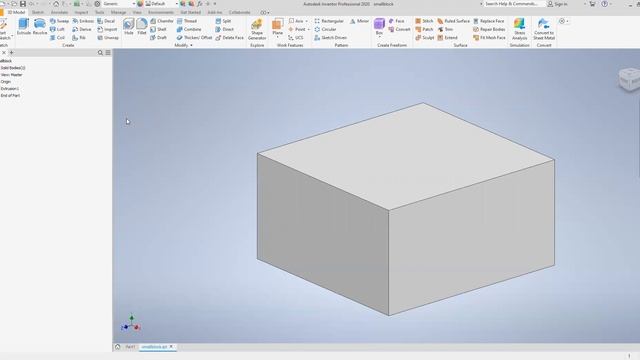This screenshot has width=640, height=360.
Task: Open the Manage ribbon tab
Action: click(118, 12)
